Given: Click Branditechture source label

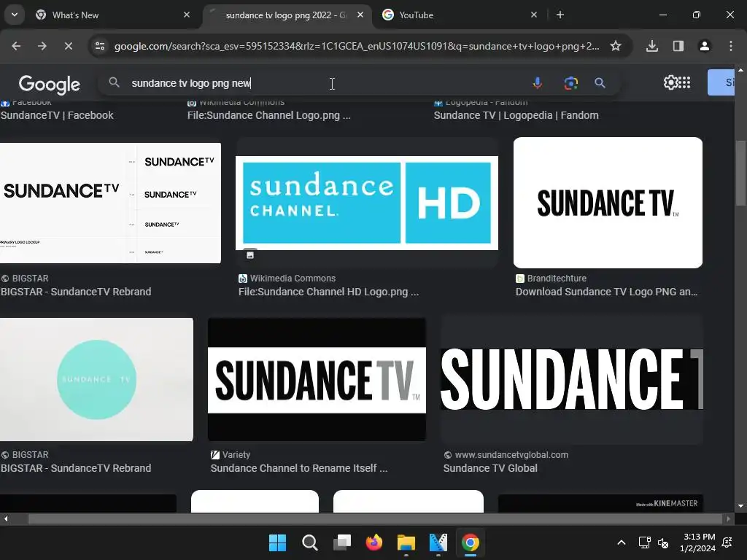Looking at the screenshot, I should tap(557, 278).
